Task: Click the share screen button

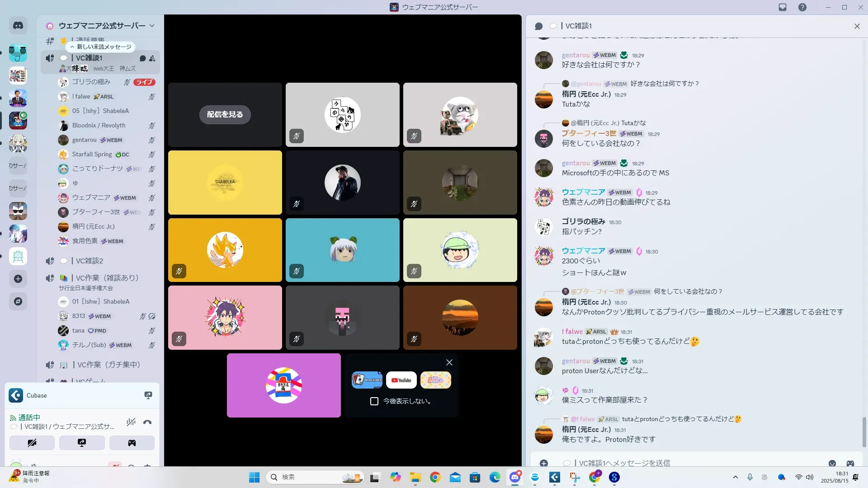Action: (82, 443)
